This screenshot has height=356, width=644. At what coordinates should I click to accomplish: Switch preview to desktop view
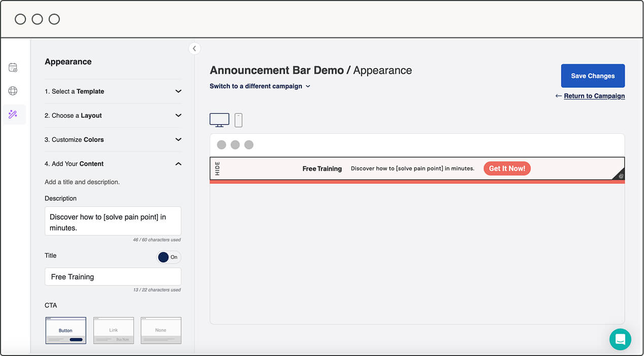(x=219, y=120)
